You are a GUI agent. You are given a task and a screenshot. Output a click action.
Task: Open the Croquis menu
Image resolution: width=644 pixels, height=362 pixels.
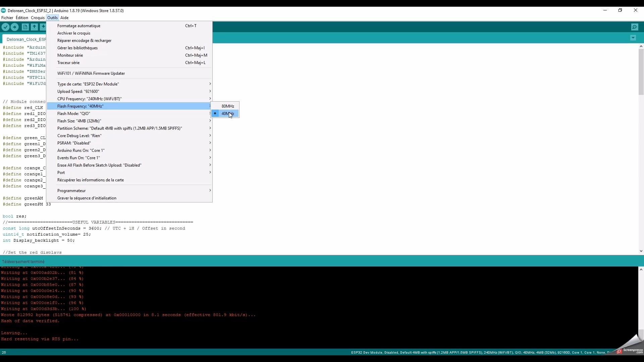pyautogui.click(x=38, y=18)
